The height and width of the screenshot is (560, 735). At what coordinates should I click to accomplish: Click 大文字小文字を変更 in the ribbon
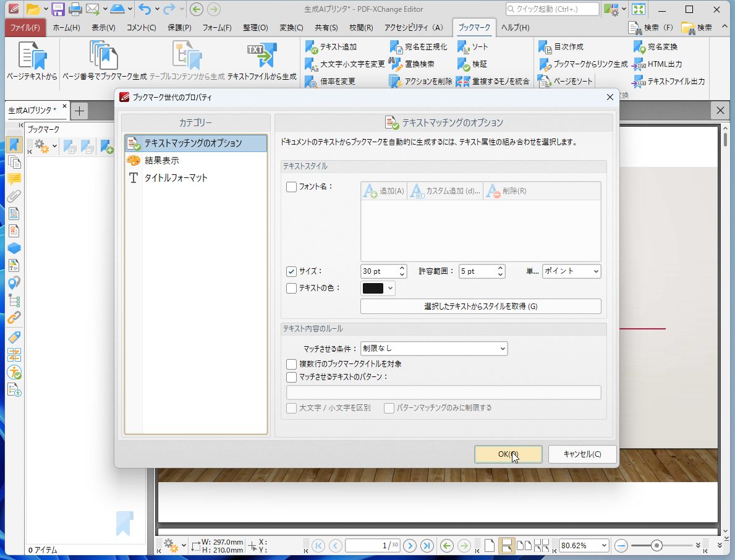pos(344,64)
